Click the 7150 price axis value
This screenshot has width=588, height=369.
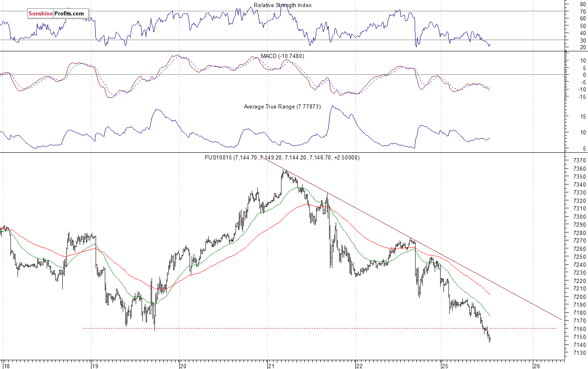(579, 337)
